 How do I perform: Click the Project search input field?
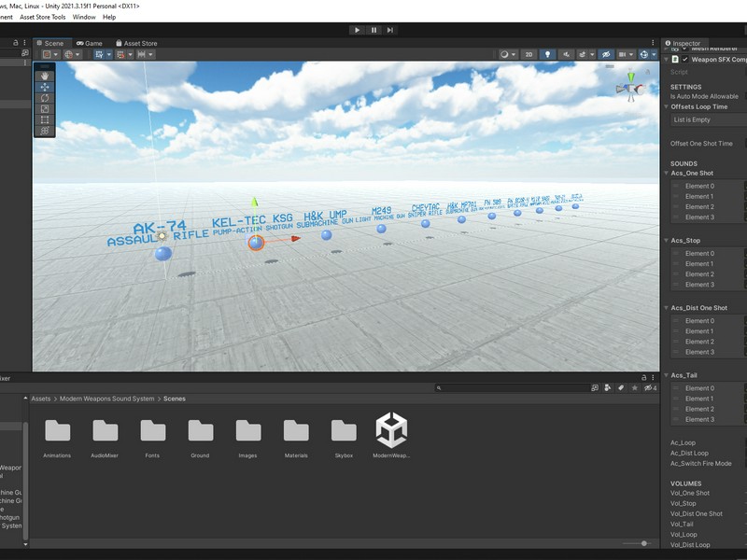[512, 388]
